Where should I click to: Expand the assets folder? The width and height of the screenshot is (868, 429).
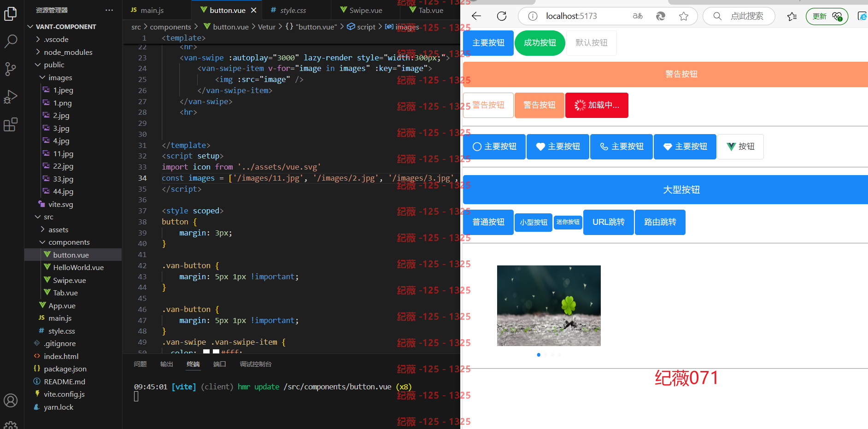pos(58,230)
